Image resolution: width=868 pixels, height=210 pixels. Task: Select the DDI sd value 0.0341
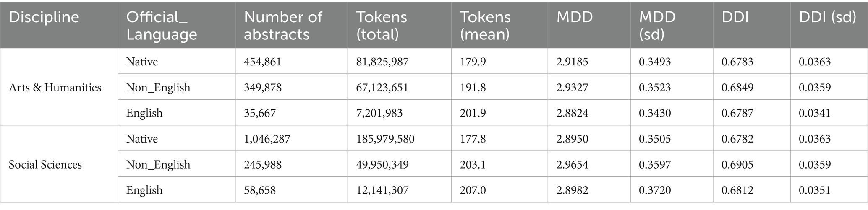[815, 113]
